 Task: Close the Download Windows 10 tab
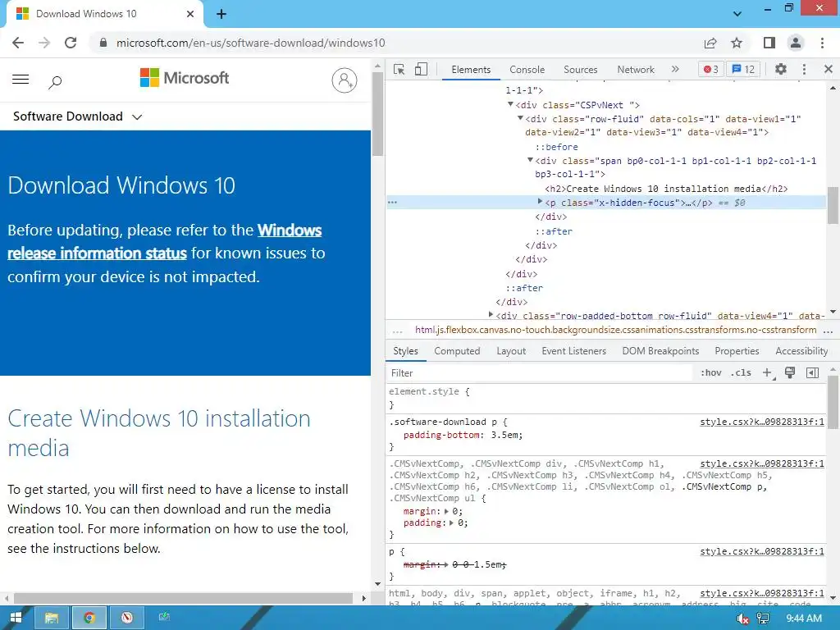(x=190, y=14)
